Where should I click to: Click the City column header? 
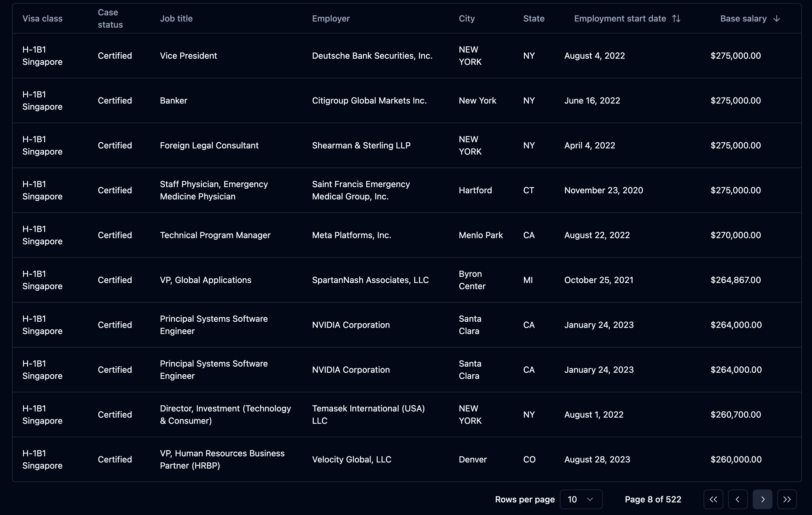(467, 18)
